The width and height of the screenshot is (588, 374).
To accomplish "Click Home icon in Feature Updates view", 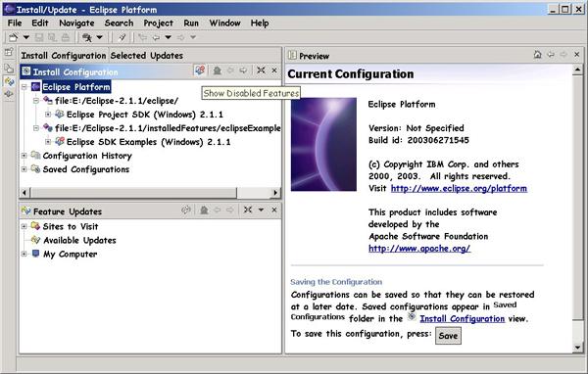I will [x=204, y=210].
